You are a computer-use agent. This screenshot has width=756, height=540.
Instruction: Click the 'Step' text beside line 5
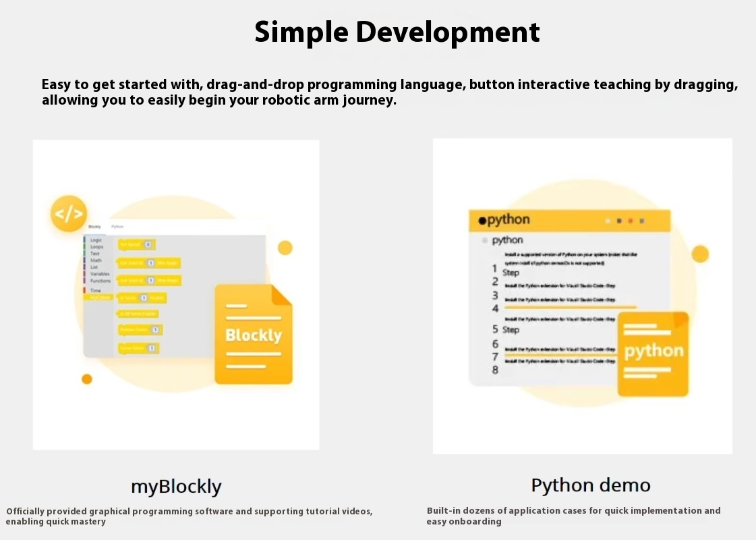[x=511, y=329]
